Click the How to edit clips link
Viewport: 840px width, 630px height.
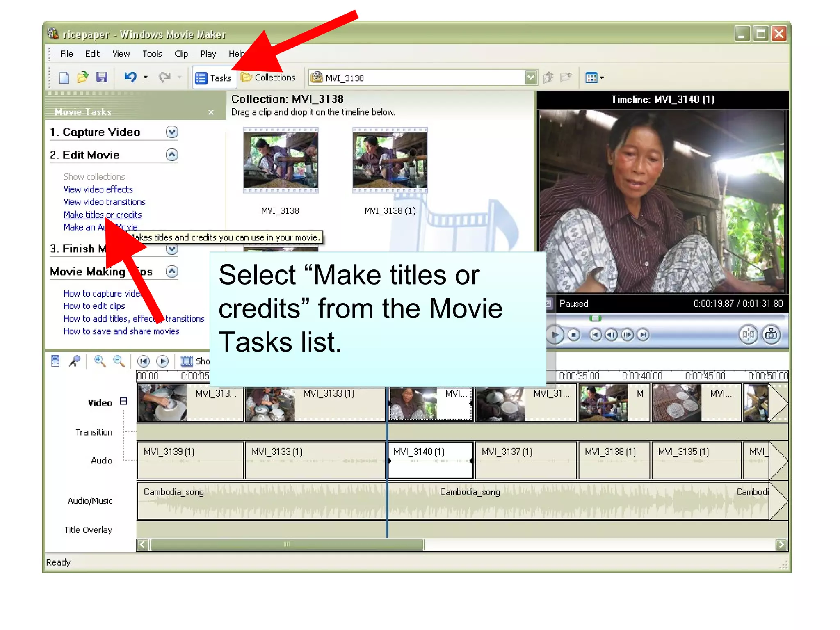94,306
